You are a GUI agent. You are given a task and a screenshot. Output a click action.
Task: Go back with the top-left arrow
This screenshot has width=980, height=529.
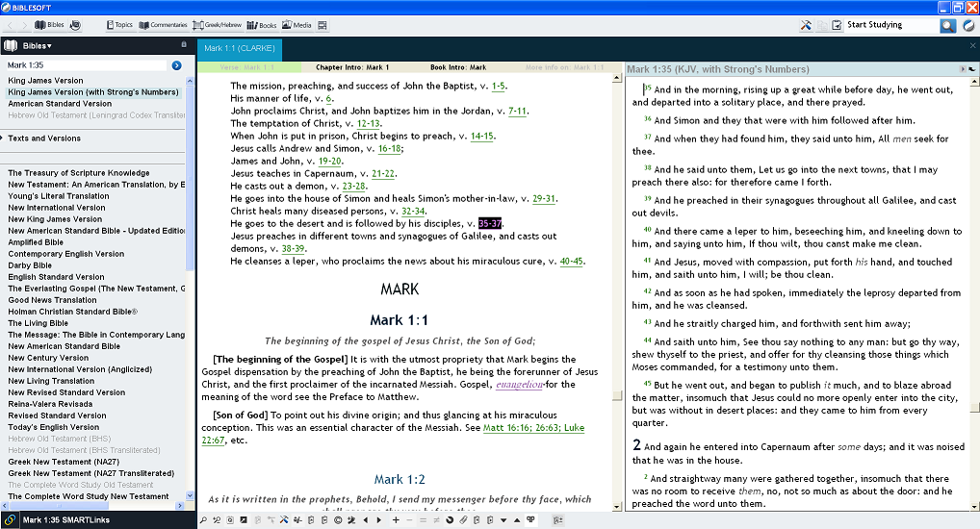[10, 25]
